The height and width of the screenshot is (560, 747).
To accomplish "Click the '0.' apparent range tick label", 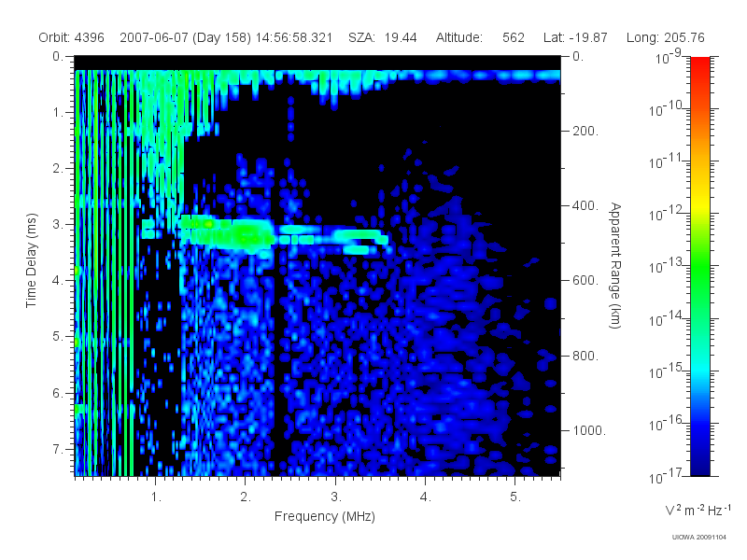I will 578,56.
